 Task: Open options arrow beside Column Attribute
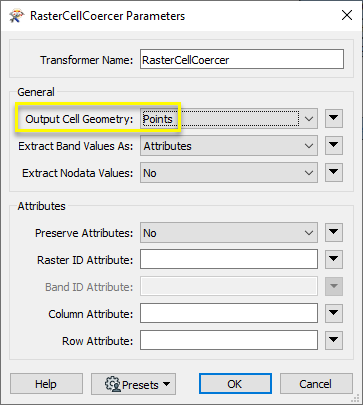coord(334,313)
